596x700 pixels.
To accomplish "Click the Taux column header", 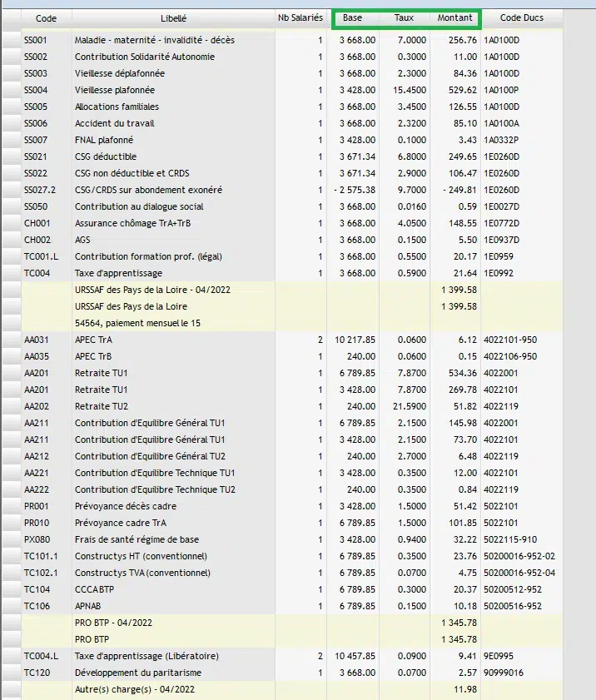I will pos(404,17).
